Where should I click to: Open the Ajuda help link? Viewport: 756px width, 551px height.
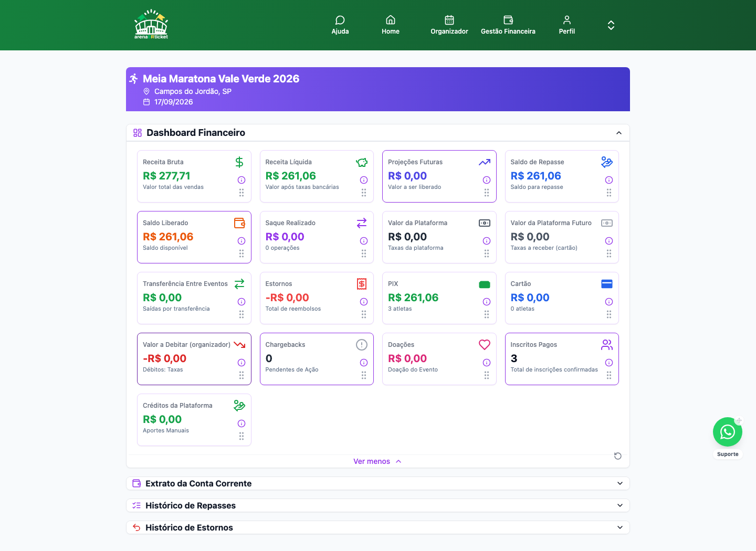(x=340, y=25)
